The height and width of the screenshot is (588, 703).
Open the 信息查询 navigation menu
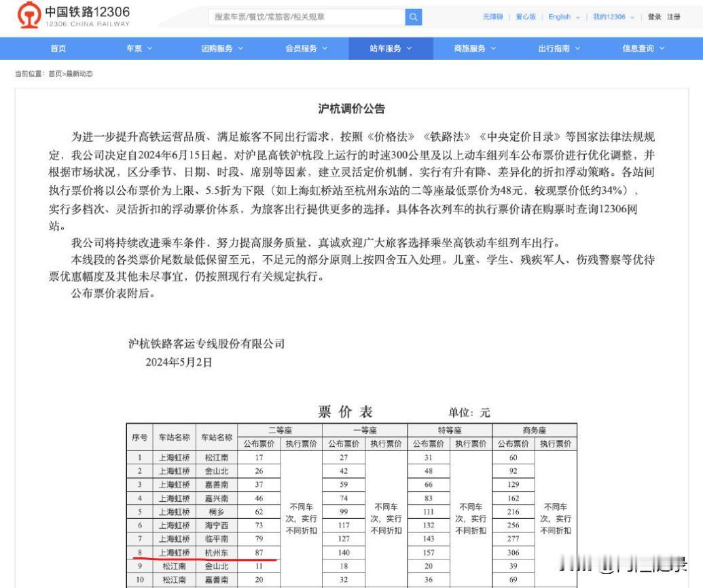643,48
